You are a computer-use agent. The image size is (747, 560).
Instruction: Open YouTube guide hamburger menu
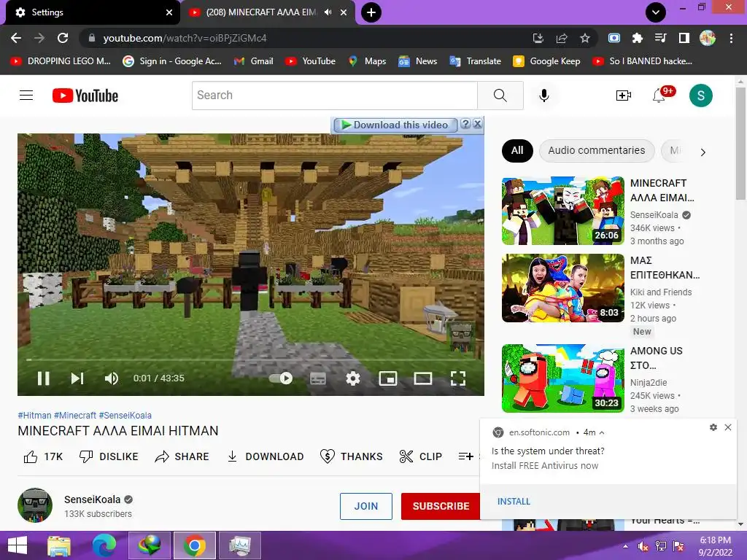pos(26,96)
